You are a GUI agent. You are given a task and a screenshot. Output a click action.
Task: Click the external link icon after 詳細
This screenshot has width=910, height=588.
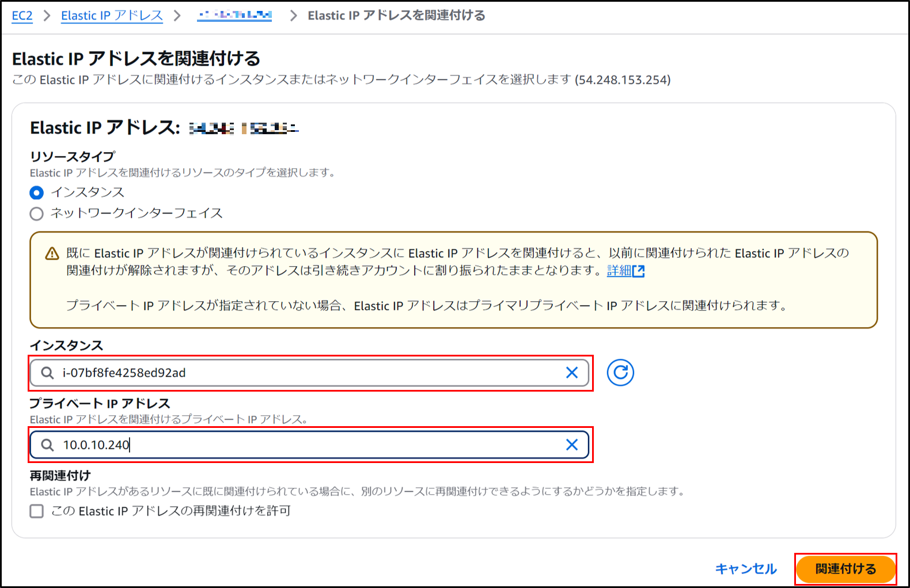coord(639,271)
